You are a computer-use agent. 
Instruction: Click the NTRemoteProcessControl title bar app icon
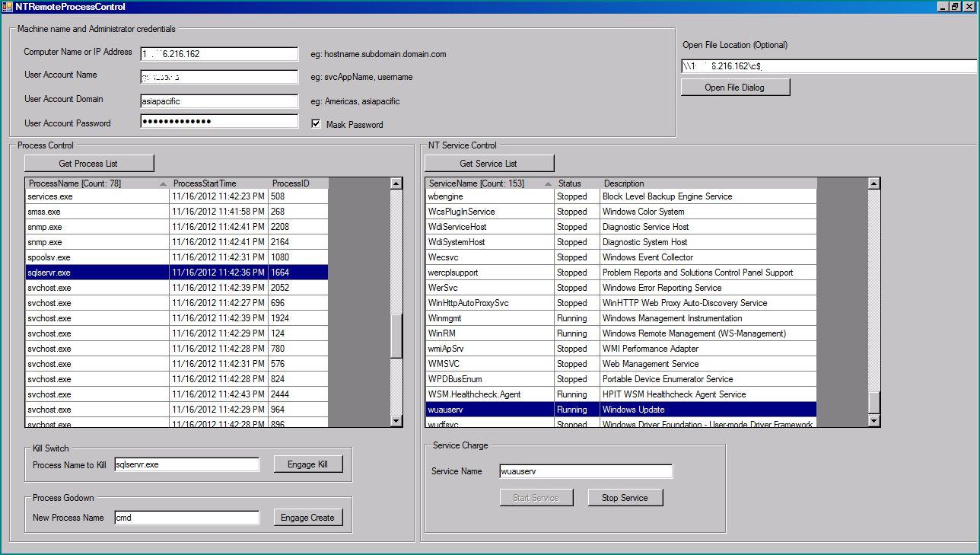8,7
